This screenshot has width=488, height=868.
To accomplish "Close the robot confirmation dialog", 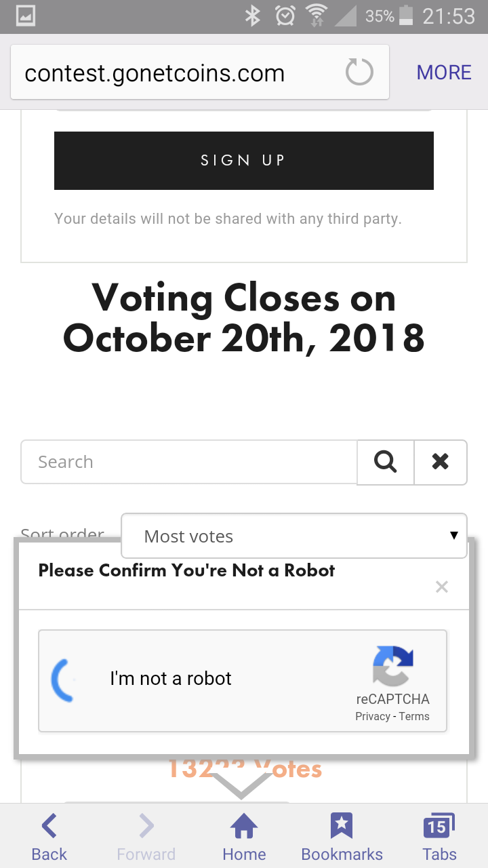I will click(x=442, y=587).
